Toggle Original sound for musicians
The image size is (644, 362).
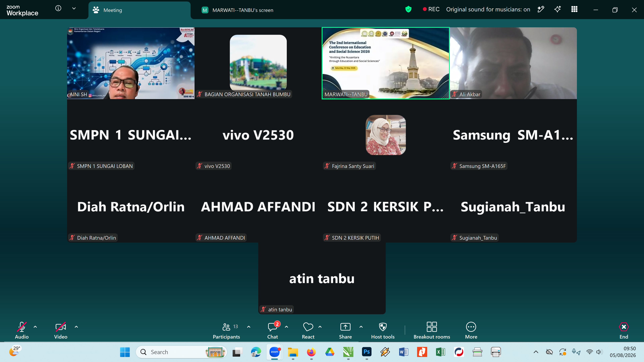(x=488, y=9)
